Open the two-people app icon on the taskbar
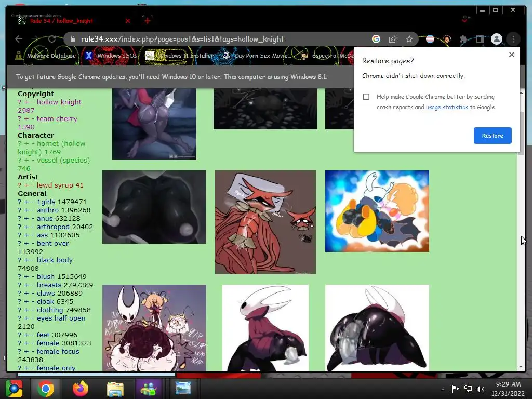The image size is (532, 399). [x=148, y=389]
